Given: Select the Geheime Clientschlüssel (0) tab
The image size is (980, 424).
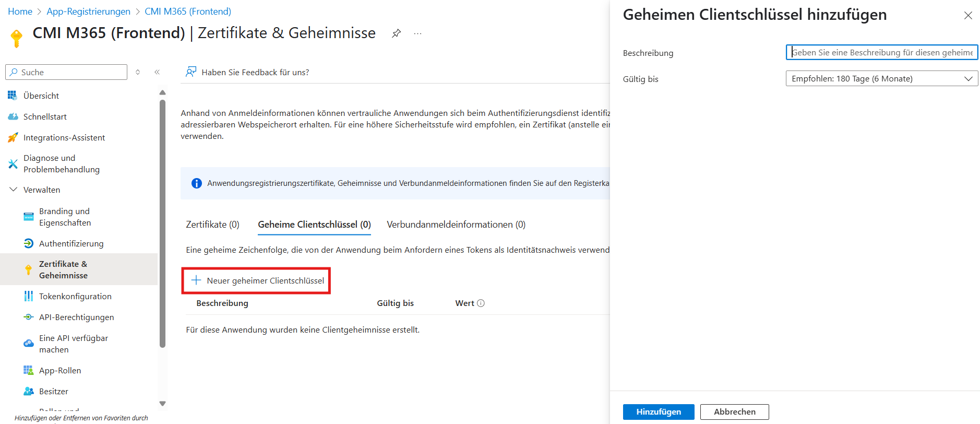Looking at the screenshot, I should point(314,225).
